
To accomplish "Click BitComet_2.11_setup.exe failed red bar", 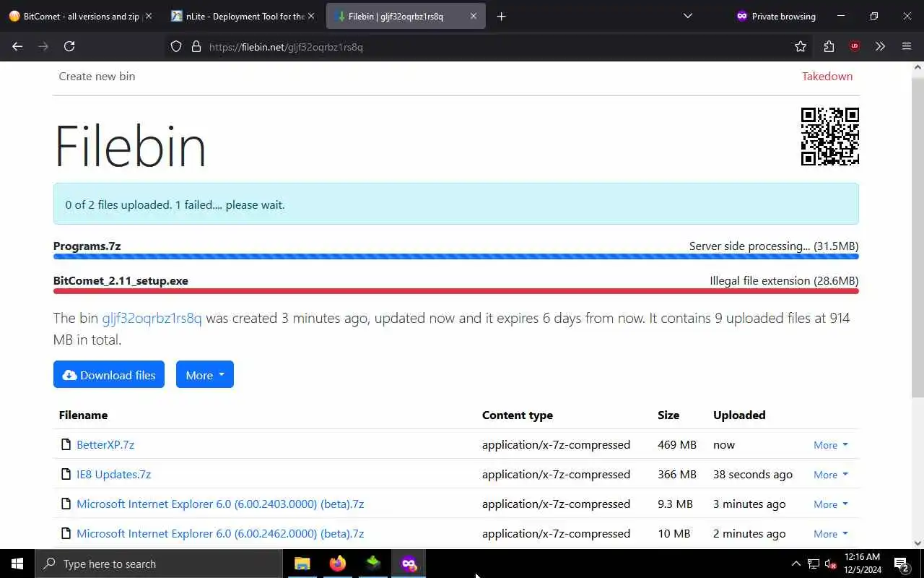I will (x=456, y=291).
